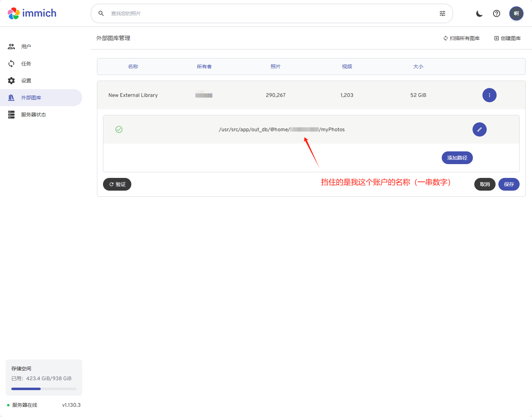Open 设置 from the sidebar
The width and height of the screenshot is (532, 417).
[26, 80]
